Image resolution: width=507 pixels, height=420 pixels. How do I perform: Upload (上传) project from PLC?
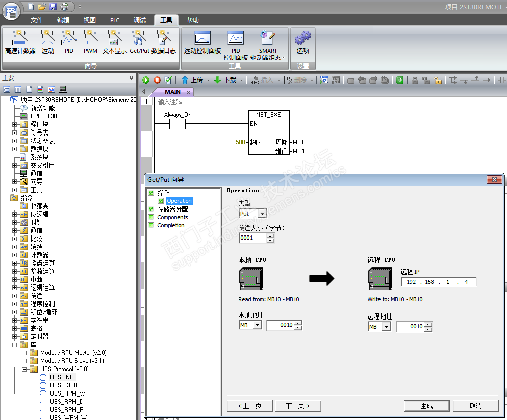tap(192, 80)
